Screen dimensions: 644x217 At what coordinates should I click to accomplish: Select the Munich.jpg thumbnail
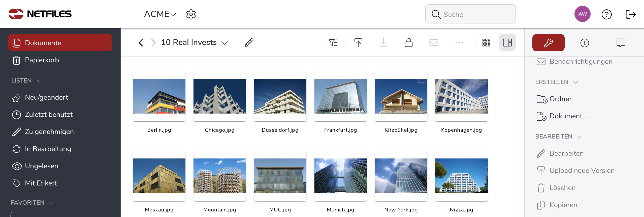pyautogui.click(x=340, y=176)
